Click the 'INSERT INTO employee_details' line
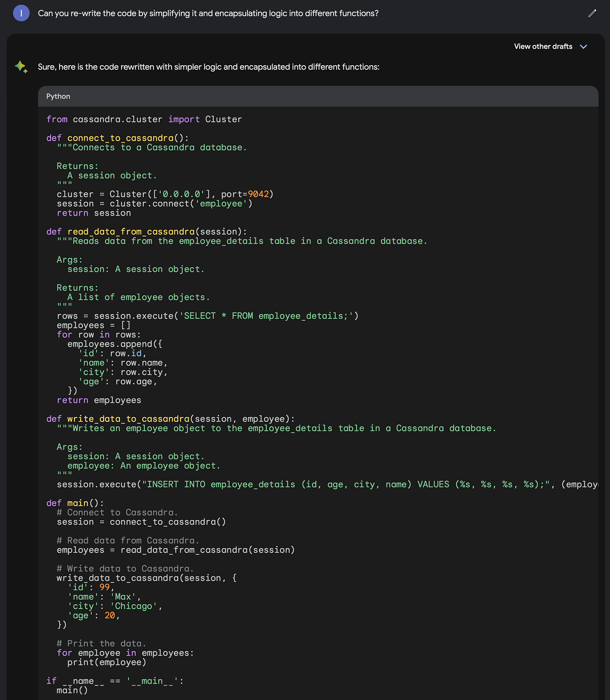610x700 pixels. pos(327,484)
